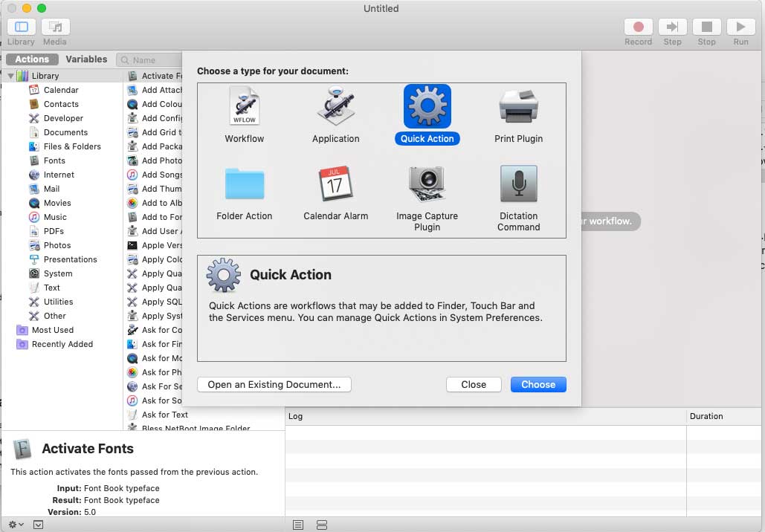Click the Record button in the toolbar
The image size is (765, 532).
pos(638,26)
